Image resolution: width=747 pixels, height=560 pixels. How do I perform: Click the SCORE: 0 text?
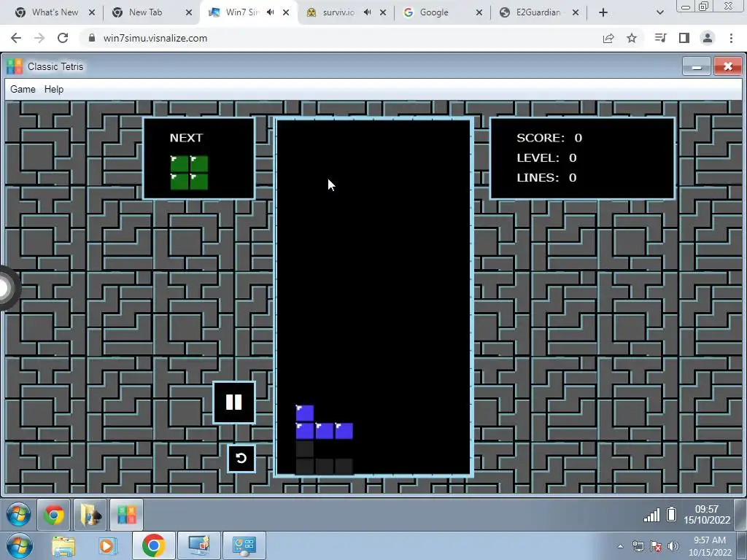pos(549,138)
